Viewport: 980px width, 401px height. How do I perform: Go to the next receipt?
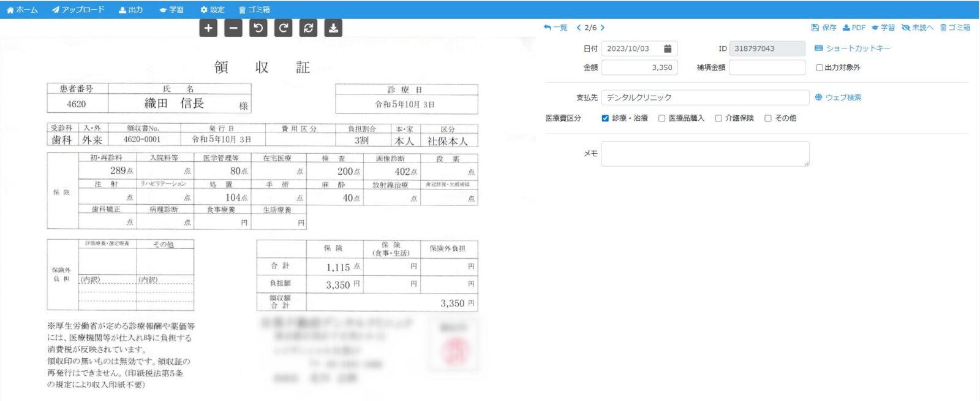pyautogui.click(x=603, y=28)
